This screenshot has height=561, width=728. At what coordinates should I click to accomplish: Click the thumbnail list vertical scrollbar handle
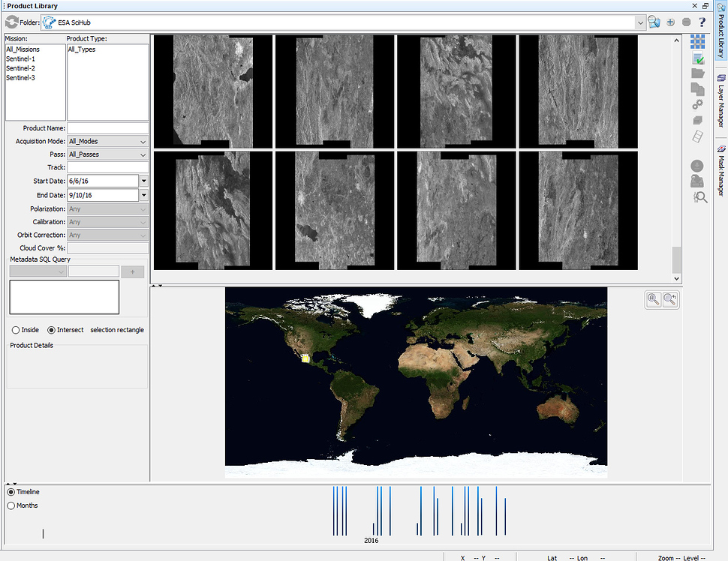coord(676,260)
